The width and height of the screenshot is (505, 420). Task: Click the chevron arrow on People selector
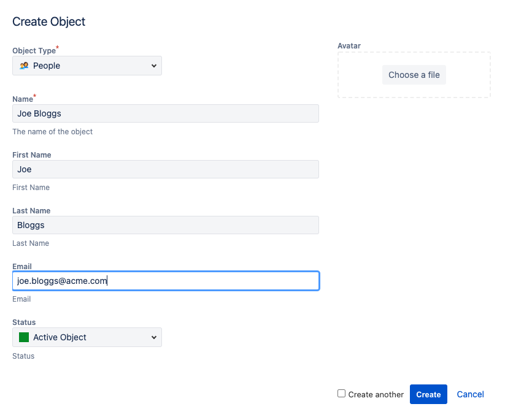click(153, 66)
